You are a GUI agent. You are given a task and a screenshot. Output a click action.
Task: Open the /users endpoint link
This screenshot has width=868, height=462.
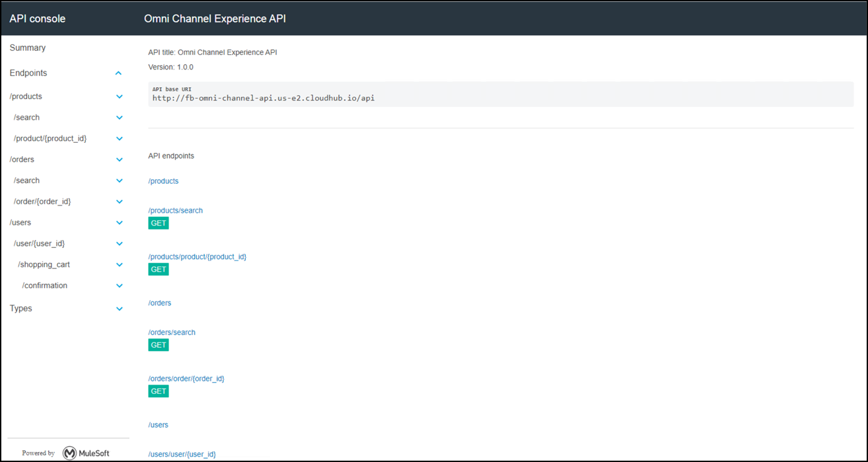click(159, 425)
